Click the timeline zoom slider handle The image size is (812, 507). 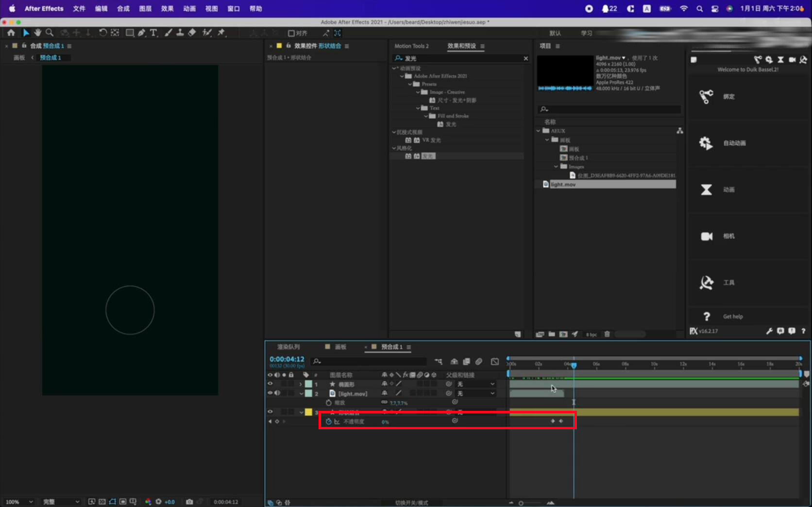pyautogui.click(x=521, y=503)
